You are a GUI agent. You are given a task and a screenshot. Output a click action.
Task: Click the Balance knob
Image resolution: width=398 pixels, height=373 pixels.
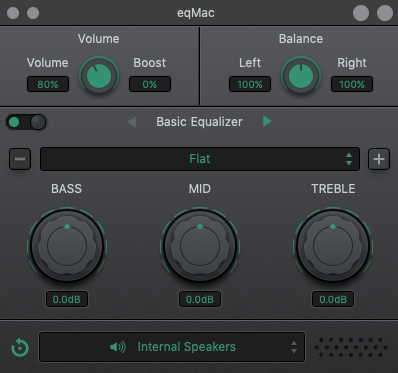pos(301,76)
